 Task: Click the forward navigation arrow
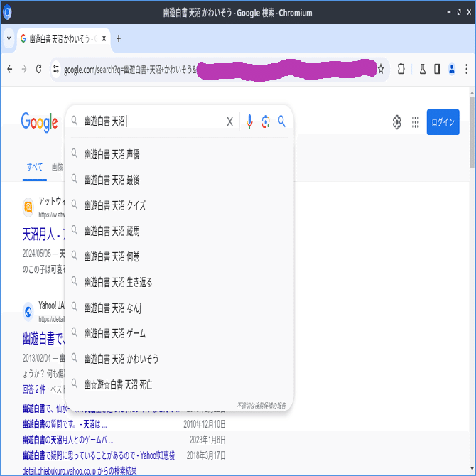24,69
